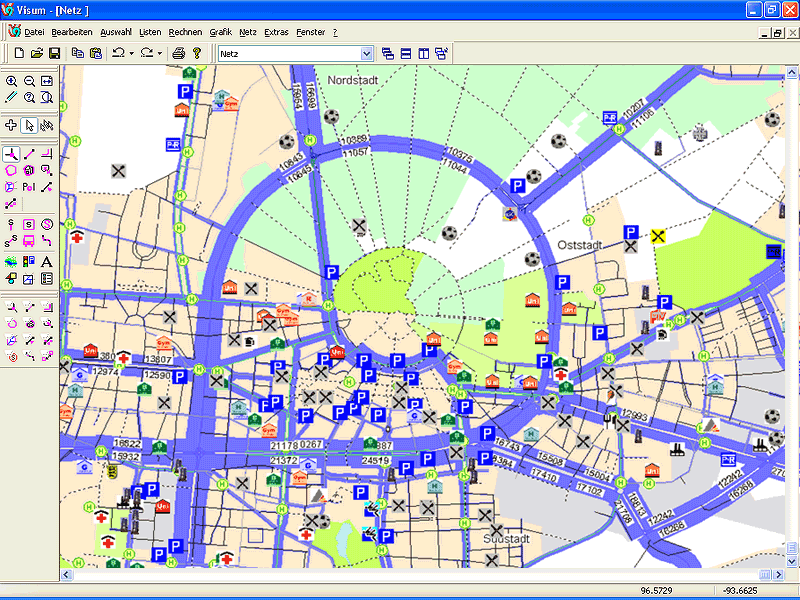Choose the PoI points of interest tool

coord(29,187)
